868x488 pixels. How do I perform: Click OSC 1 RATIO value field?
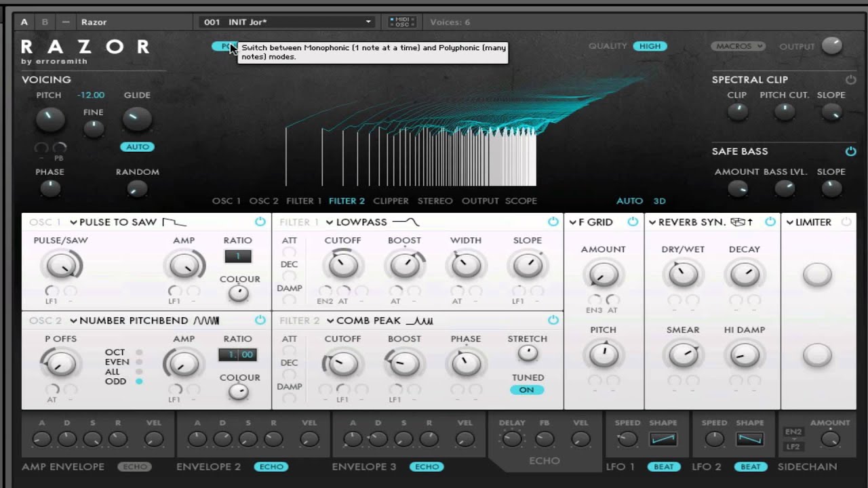237,256
